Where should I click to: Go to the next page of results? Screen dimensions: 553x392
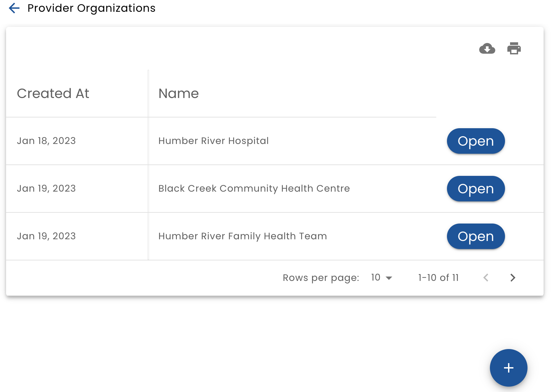point(512,278)
